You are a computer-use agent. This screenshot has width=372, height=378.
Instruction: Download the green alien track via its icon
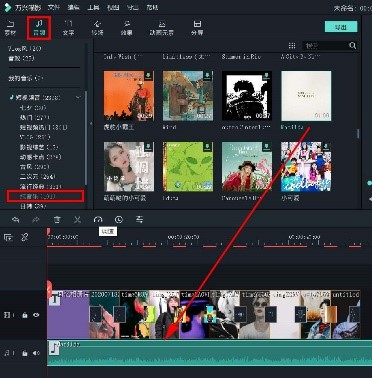207,147
